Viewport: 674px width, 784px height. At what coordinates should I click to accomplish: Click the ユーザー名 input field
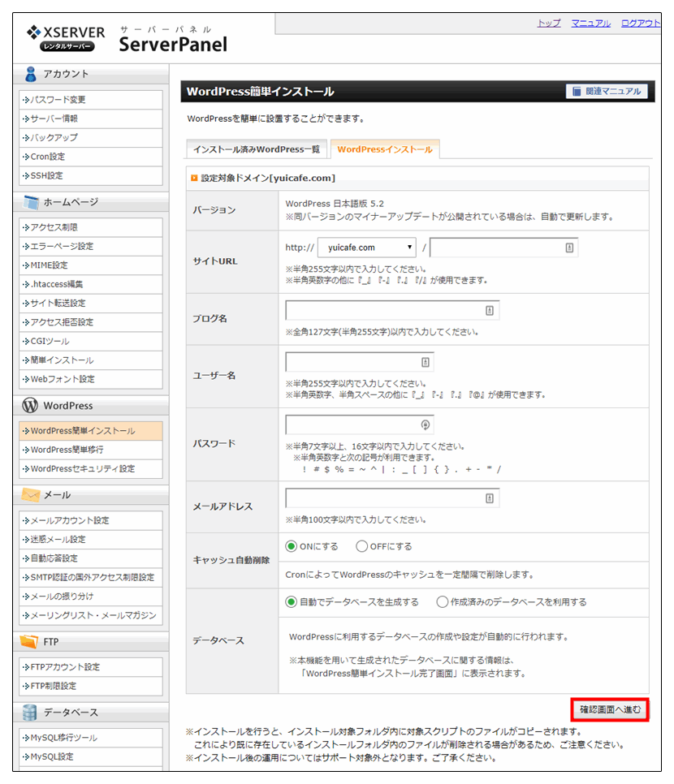pyautogui.click(x=360, y=362)
